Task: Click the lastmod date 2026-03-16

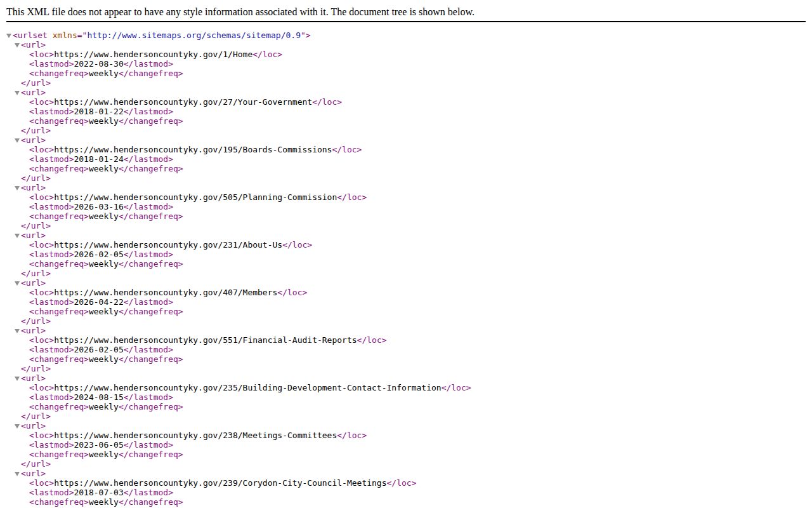Action: point(98,207)
